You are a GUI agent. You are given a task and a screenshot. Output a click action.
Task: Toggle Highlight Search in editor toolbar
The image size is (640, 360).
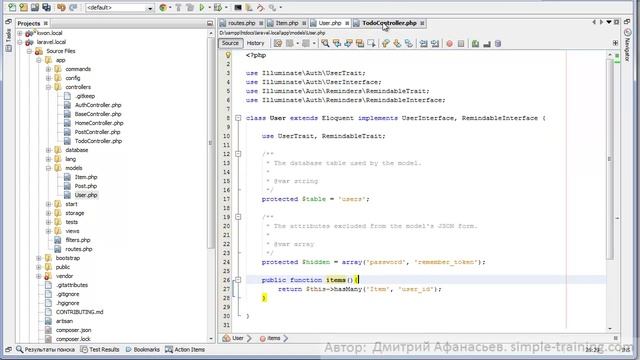pyautogui.click(x=360, y=43)
